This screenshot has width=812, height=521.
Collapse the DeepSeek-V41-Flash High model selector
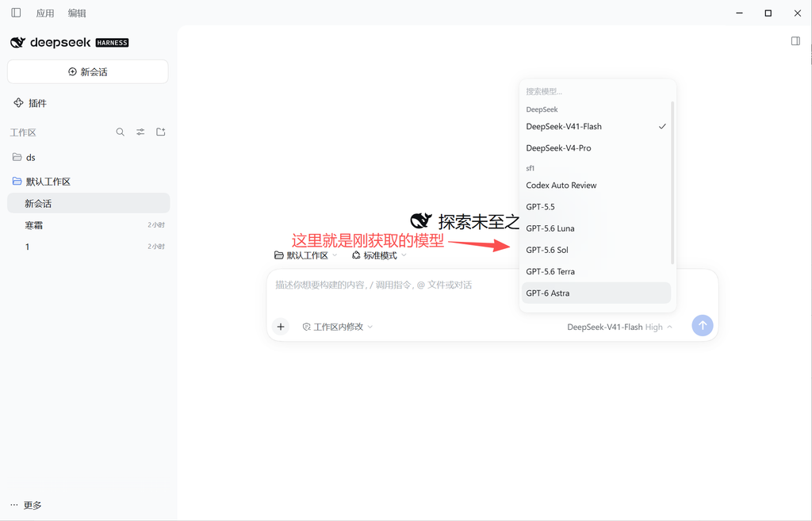point(620,327)
